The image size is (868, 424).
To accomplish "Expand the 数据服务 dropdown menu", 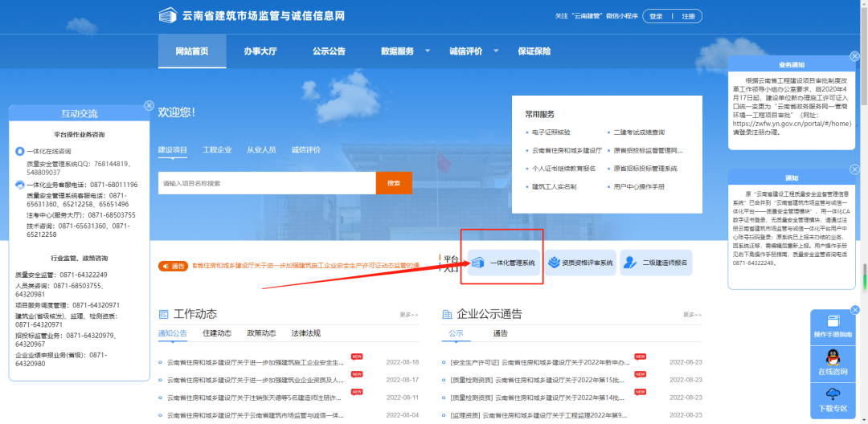I will pos(402,51).
